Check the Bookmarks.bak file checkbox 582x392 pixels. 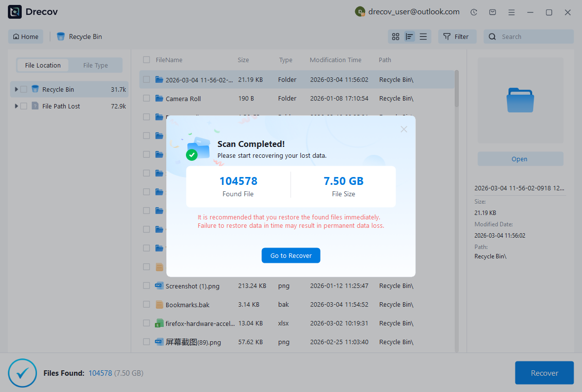tap(146, 304)
